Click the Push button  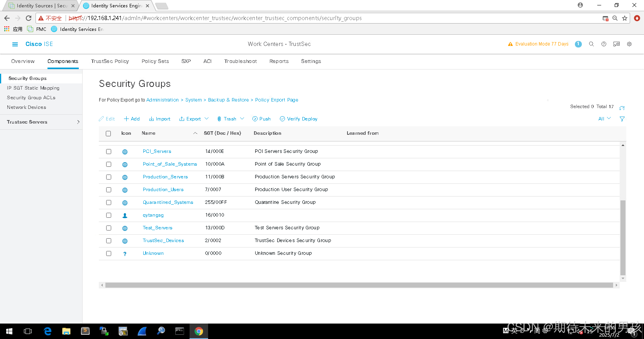click(261, 119)
